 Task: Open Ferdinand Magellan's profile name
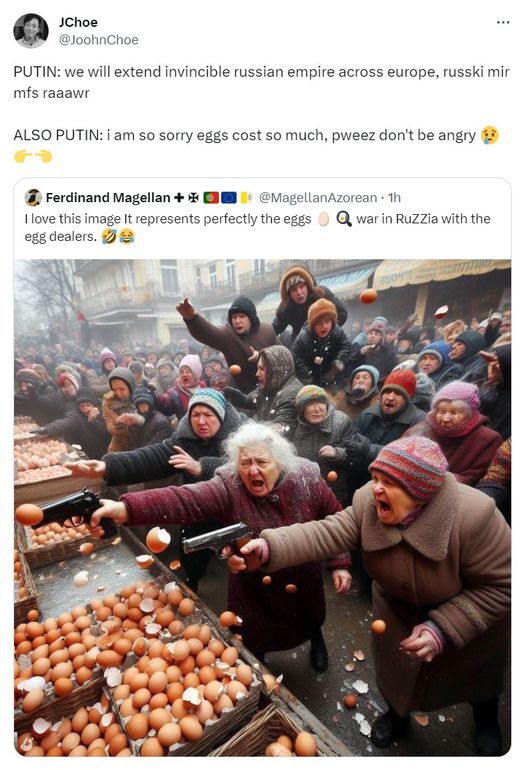point(108,197)
